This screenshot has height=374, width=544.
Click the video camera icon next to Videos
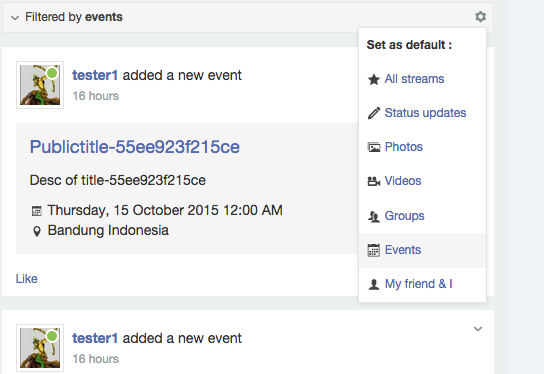(374, 181)
